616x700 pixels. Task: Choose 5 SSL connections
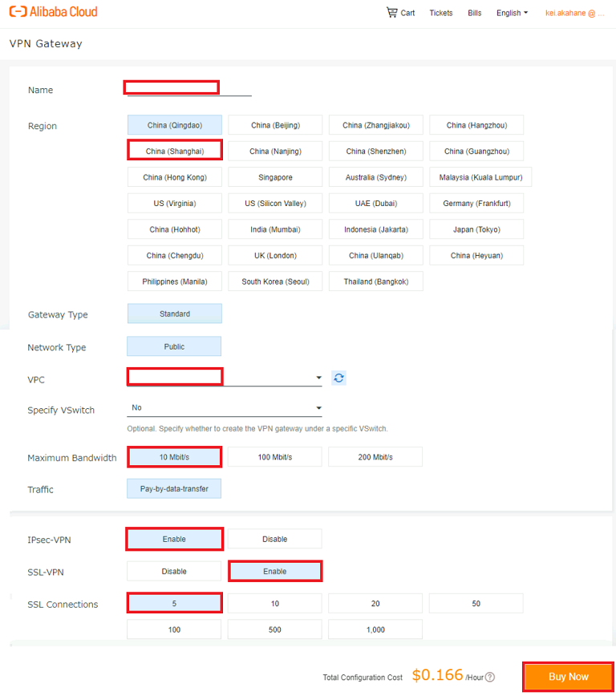click(174, 603)
